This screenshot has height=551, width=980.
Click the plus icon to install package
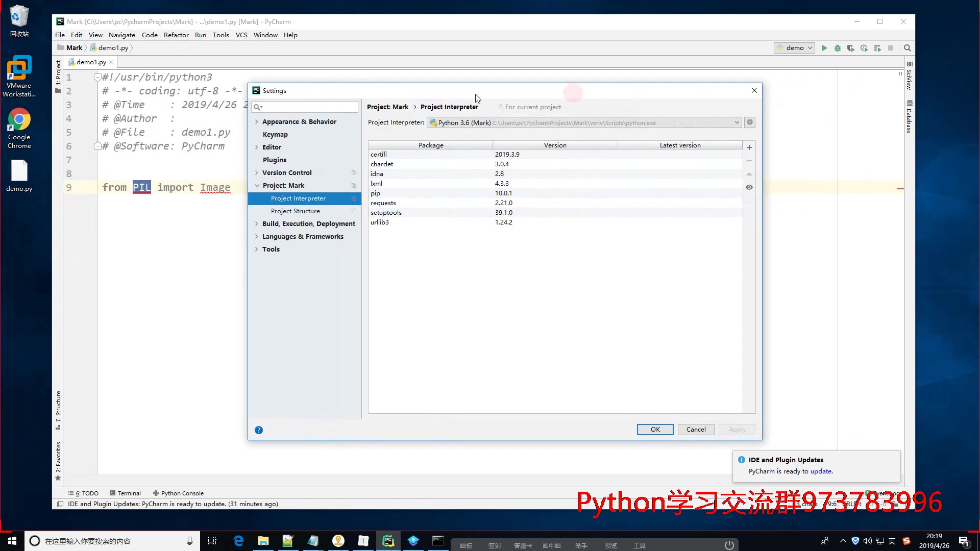coord(749,147)
